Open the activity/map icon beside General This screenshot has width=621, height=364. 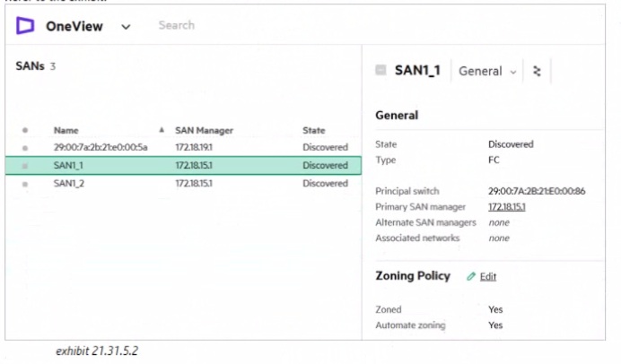point(537,71)
